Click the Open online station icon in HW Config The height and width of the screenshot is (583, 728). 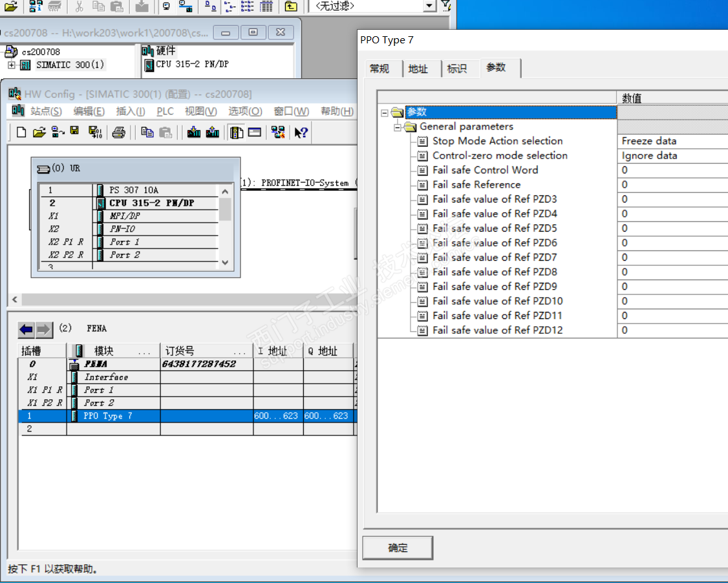click(58, 133)
